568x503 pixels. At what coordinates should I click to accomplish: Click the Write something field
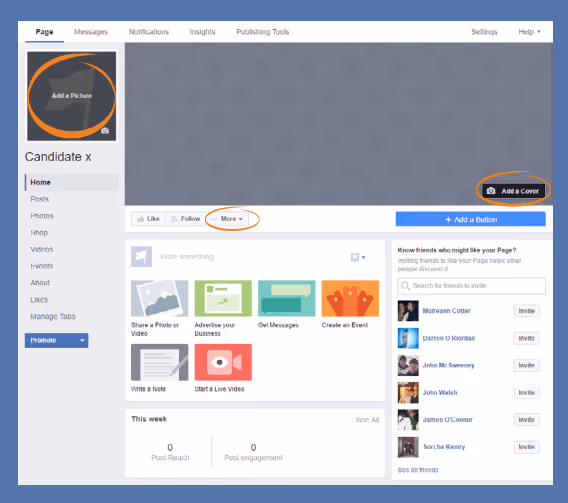187,257
